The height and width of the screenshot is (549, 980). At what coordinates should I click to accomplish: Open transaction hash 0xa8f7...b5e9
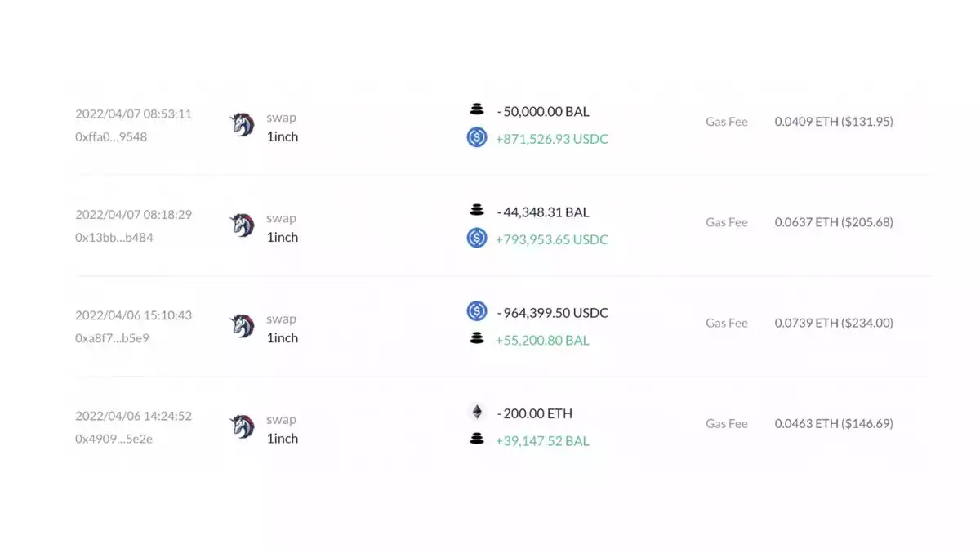click(112, 338)
